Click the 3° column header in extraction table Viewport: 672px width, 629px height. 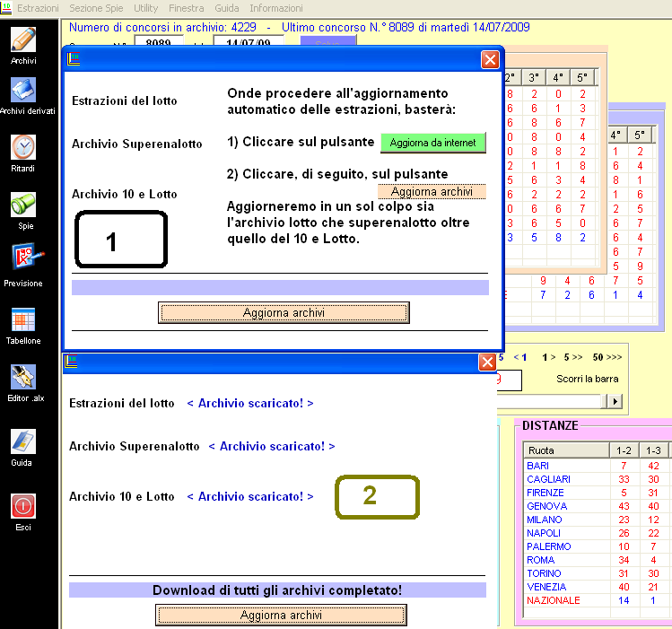[x=534, y=77]
